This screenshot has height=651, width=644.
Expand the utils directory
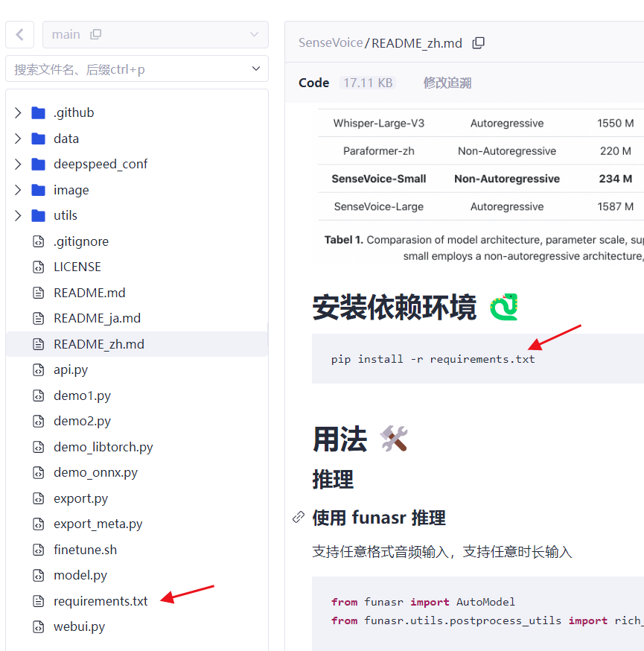pyautogui.click(x=16, y=215)
